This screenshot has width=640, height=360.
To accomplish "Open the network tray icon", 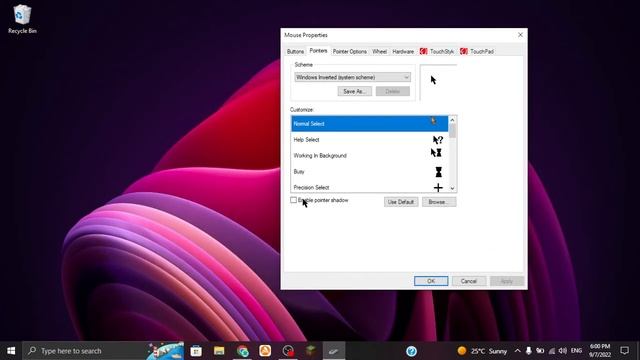I will pos(551,351).
